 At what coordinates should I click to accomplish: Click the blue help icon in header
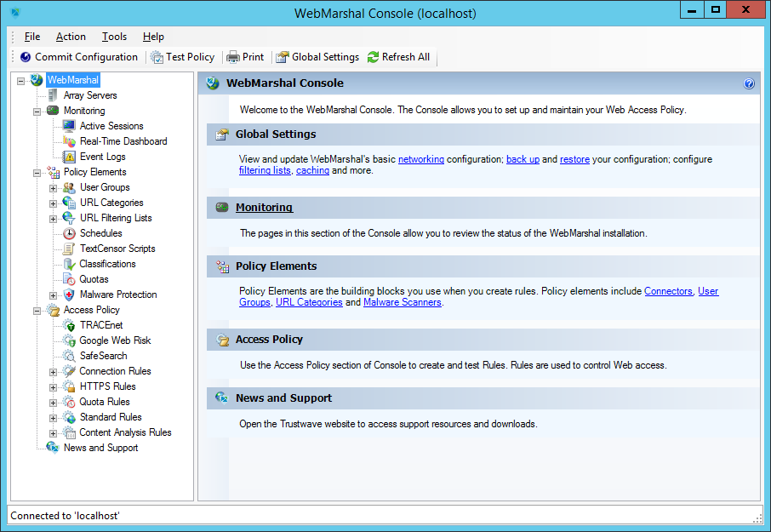[x=749, y=83]
